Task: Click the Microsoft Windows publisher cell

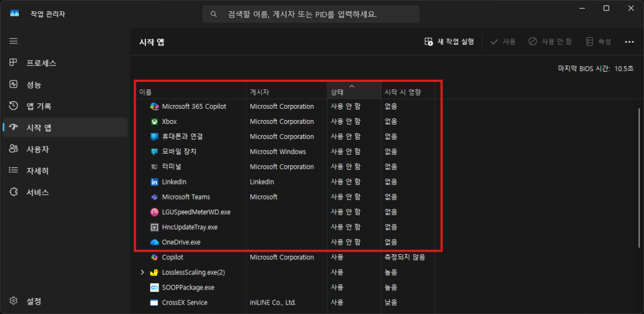Action: tap(277, 152)
